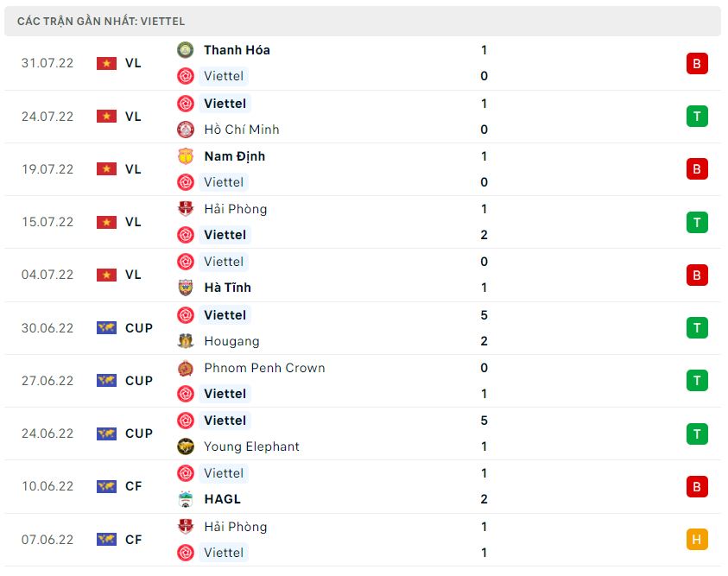Click HAGL club logo
Screen dimensions: 728x576
pos(186,499)
